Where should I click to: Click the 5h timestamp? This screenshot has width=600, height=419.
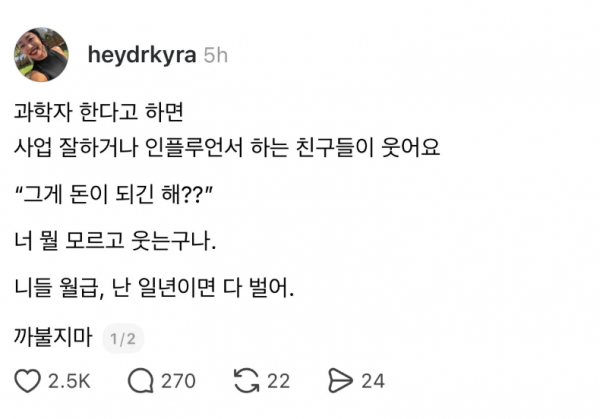[215, 54]
